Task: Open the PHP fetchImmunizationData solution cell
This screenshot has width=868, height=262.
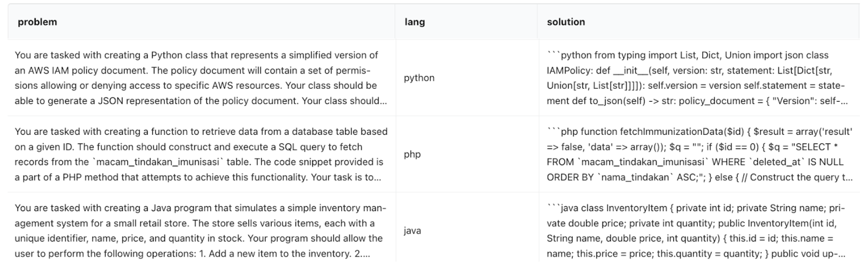Action: [x=699, y=154]
